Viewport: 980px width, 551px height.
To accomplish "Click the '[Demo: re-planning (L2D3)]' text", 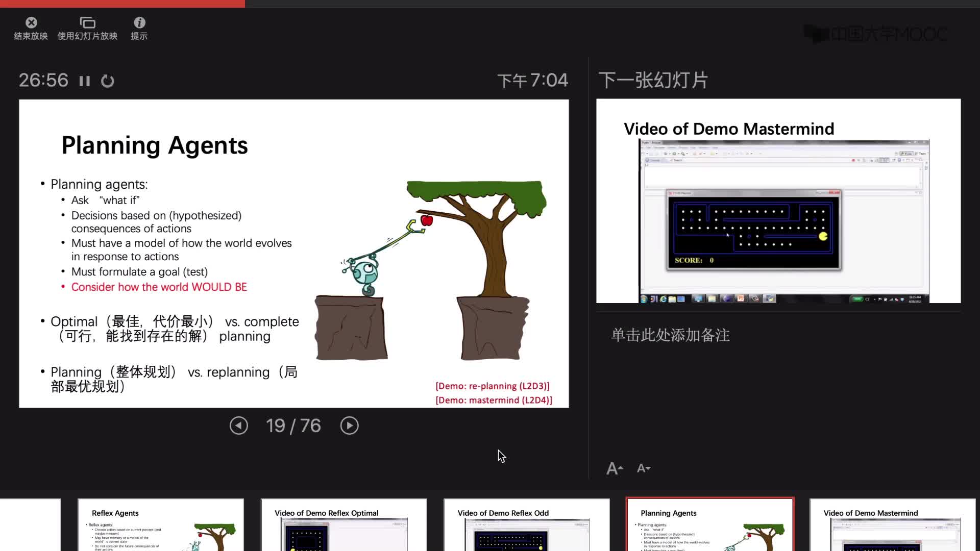I will pos(493,386).
